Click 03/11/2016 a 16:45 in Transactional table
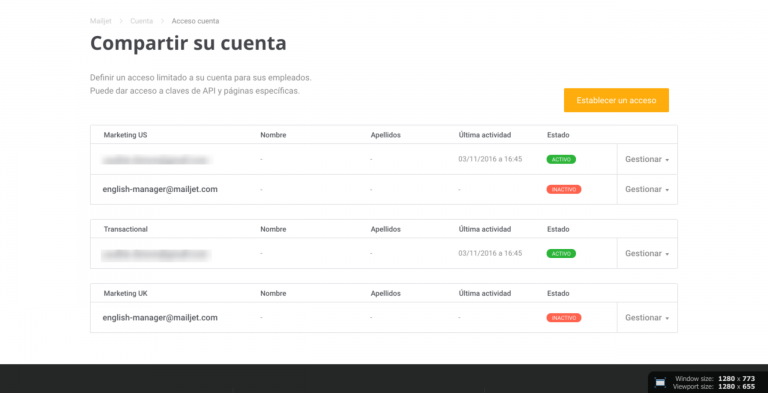The image size is (768, 393). tap(490, 253)
